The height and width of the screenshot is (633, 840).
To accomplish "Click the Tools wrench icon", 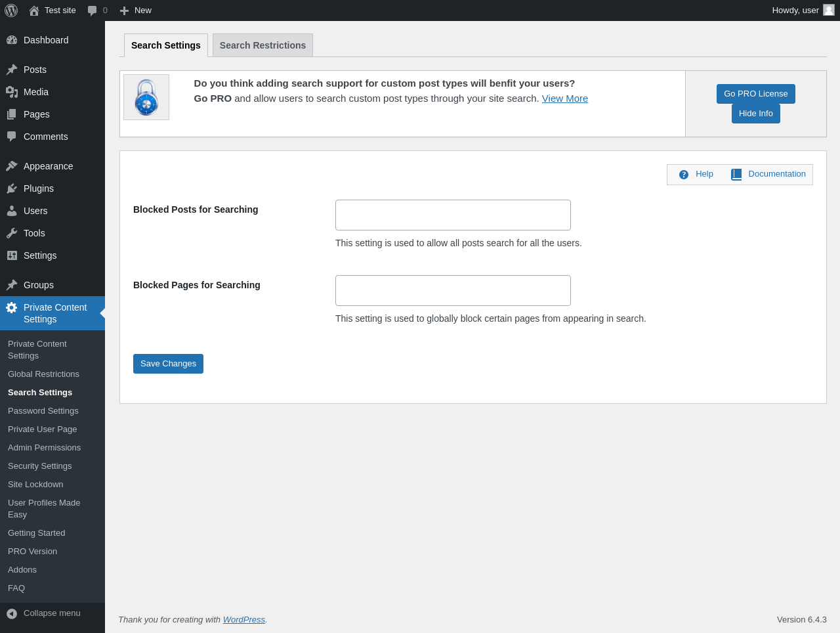I will 12,233.
